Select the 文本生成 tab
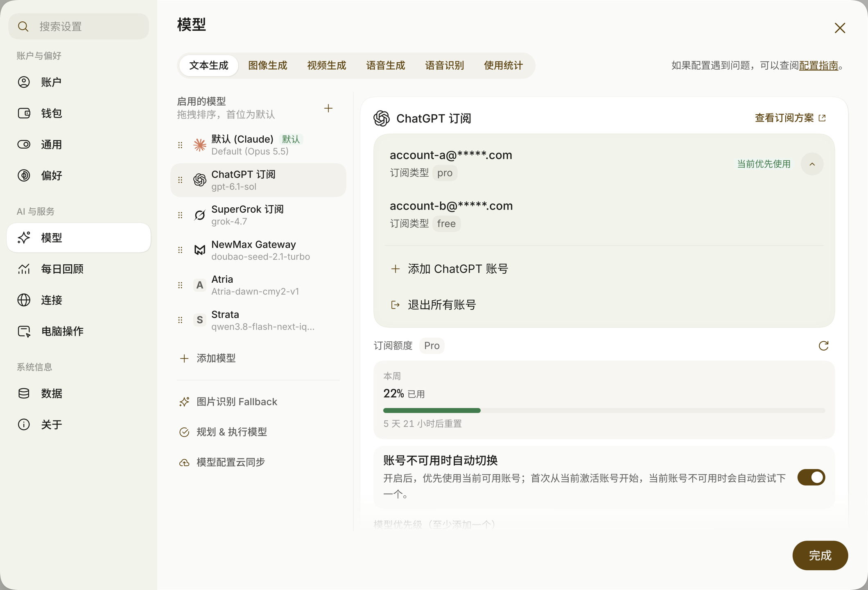 (209, 66)
